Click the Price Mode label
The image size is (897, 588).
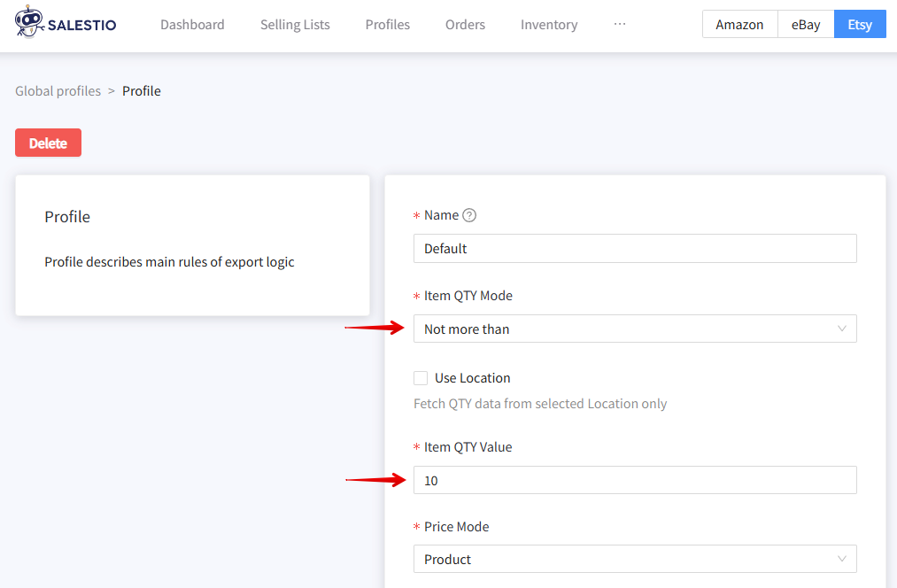[x=457, y=527]
